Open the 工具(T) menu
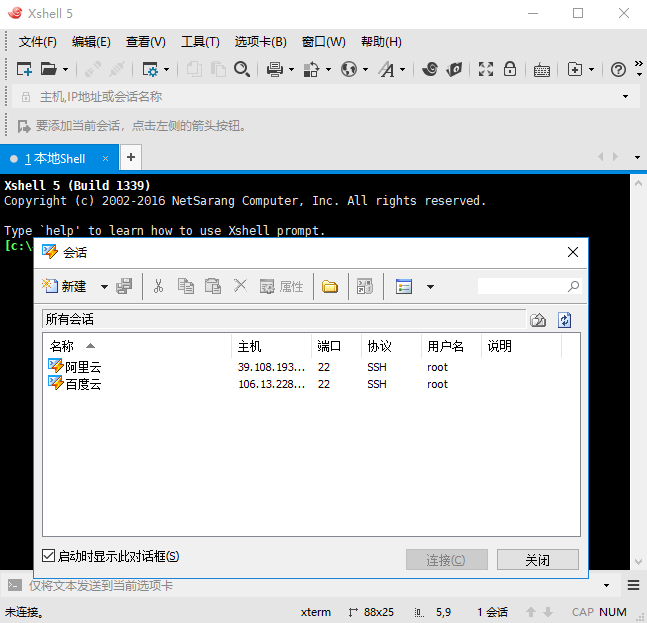 point(200,42)
